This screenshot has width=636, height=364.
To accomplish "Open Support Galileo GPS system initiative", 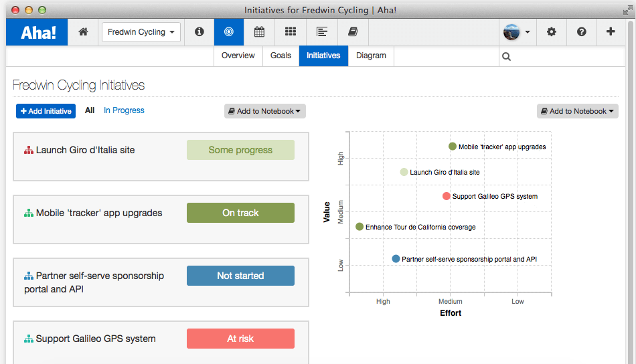I will 96,339.
